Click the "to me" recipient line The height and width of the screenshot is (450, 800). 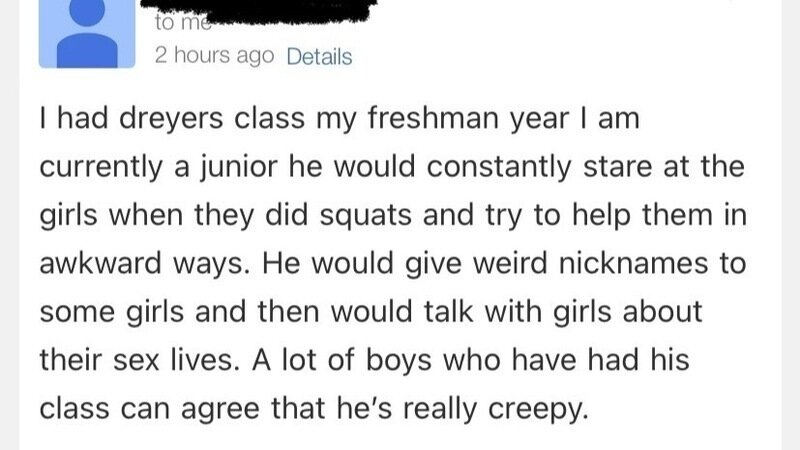[176, 22]
